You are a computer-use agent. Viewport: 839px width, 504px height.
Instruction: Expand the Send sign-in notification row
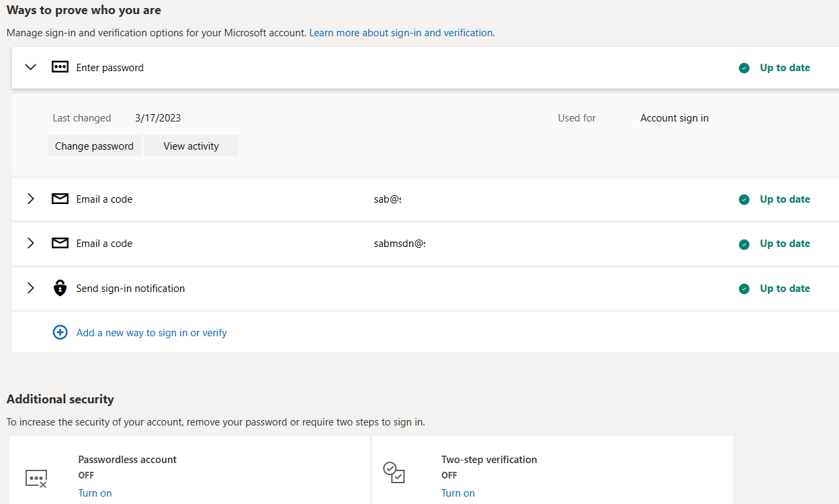(30, 288)
